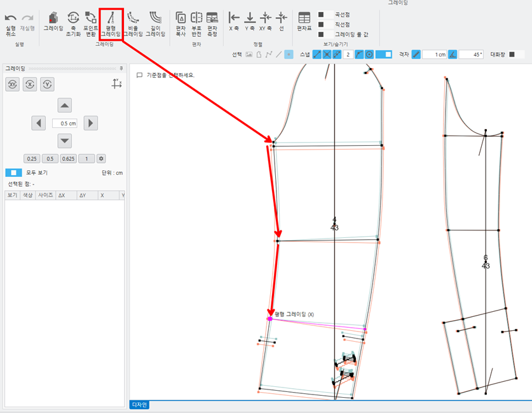Align points to X 축
The width and height of the screenshot is (532, 413).
tap(234, 22)
